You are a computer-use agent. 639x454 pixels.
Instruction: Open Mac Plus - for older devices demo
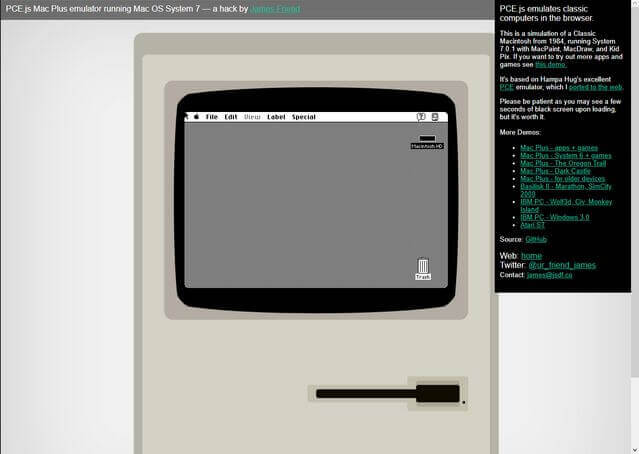(562, 179)
